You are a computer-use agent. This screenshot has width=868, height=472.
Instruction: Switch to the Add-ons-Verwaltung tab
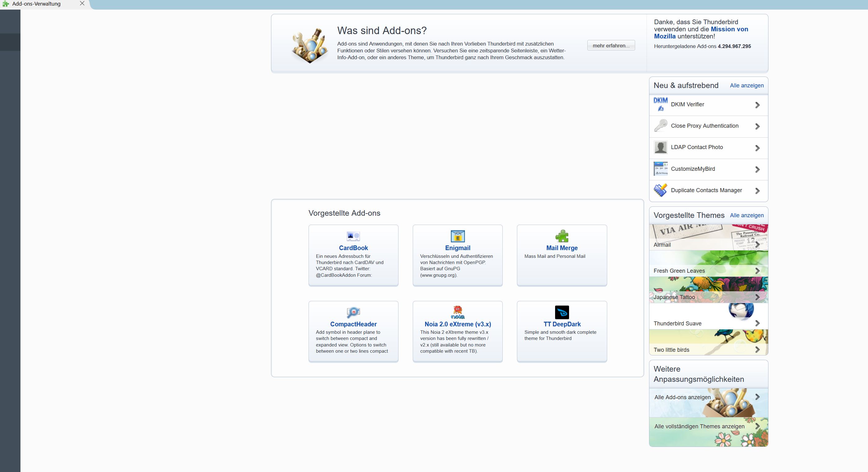click(x=36, y=4)
